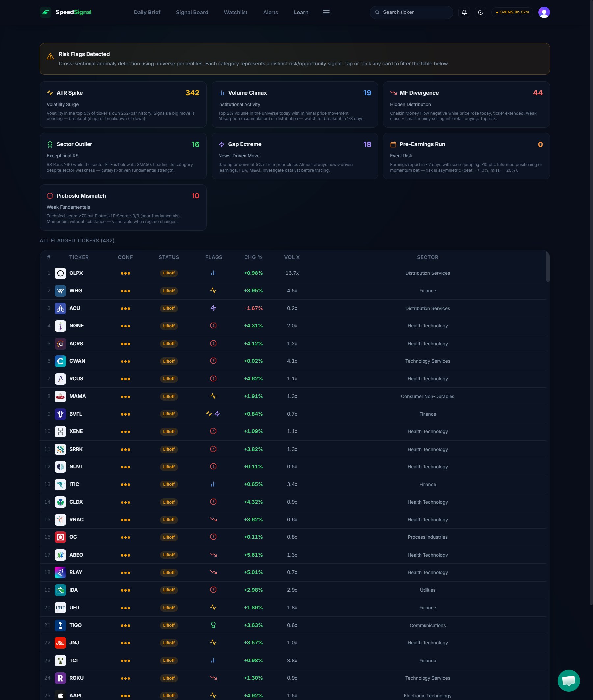Image resolution: width=593 pixels, height=700 pixels.
Task: Click the Liftoff badge in XENE row
Action: coord(169,431)
